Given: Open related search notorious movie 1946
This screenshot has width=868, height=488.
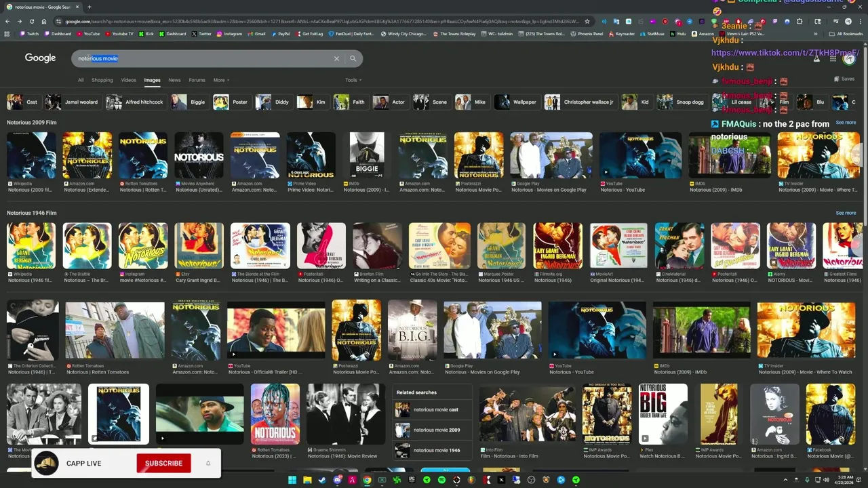Looking at the screenshot, I should click(x=432, y=450).
